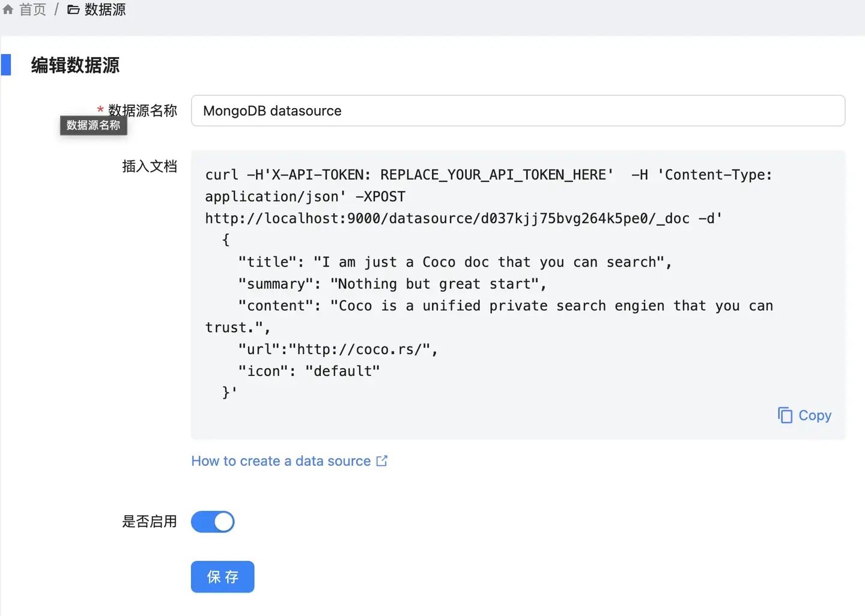Viewport: 865px width, 616px height.
Task: Toggle the data source enabled state off
Action: 213,522
